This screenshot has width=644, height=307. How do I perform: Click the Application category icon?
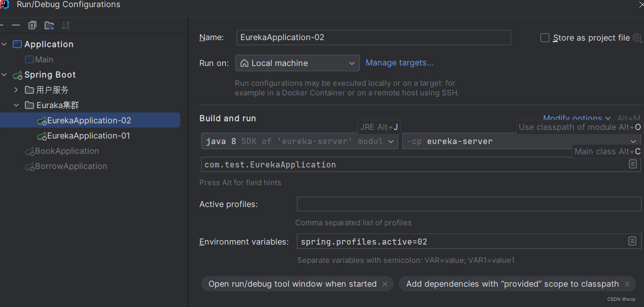pos(17,44)
